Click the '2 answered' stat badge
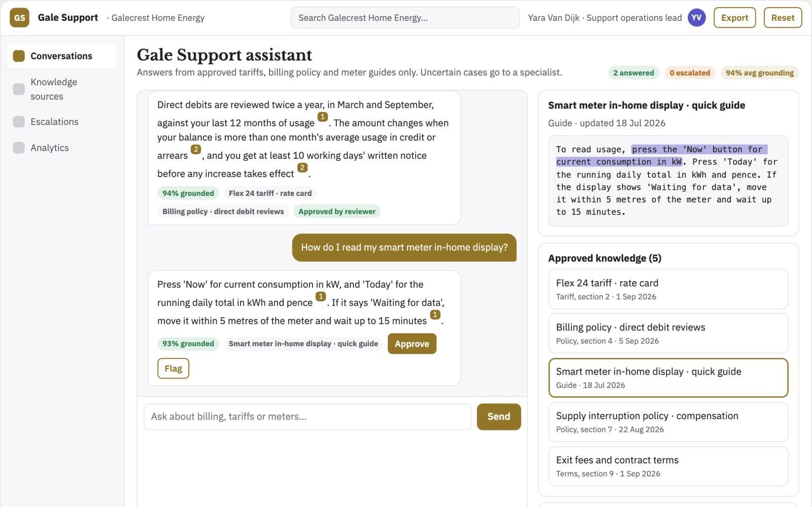The image size is (812, 507). point(633,73)
